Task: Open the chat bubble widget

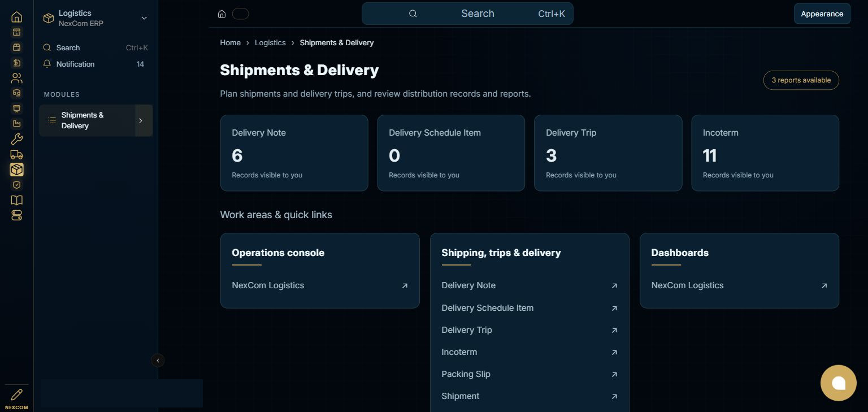Action: pos(839,383)
